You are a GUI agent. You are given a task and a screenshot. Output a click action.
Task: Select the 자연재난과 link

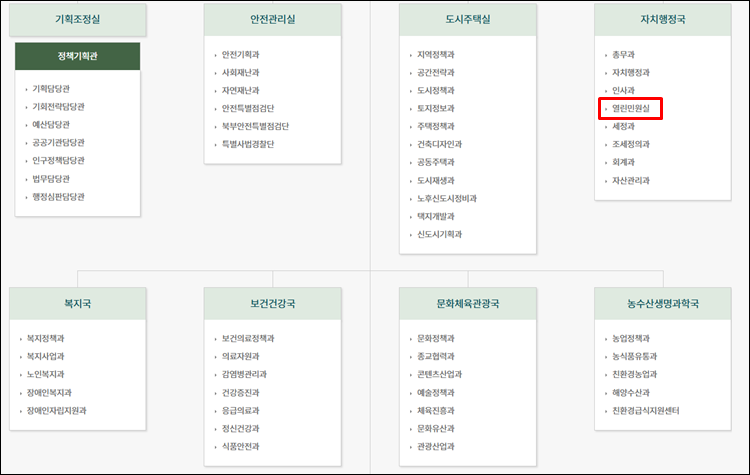click(x=241, y=90)
